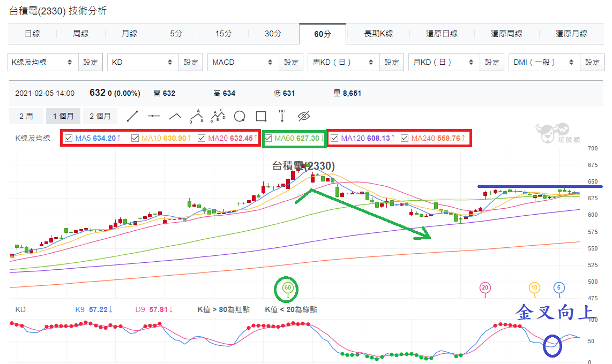Click the 2021-02-05 14:00 timestamp
This screenshot has width=612, height=364.
point(45,93)
